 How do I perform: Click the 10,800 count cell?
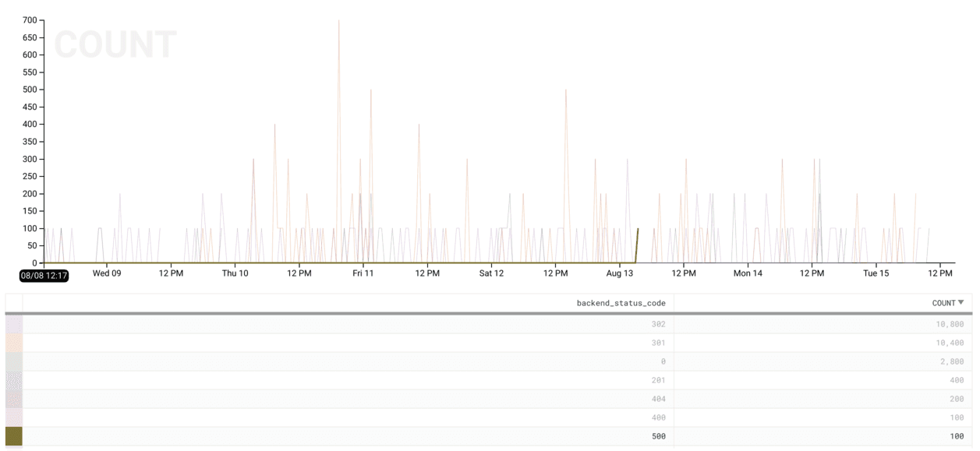[948, 324]
